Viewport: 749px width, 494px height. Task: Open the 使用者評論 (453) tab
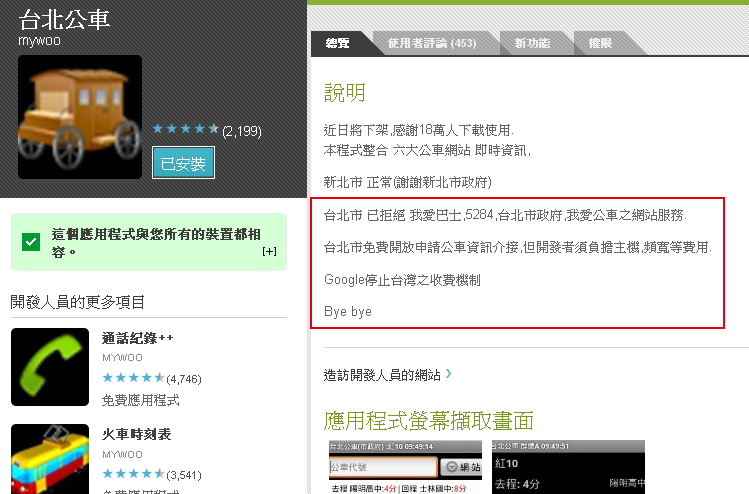click(x=432, y=43)
